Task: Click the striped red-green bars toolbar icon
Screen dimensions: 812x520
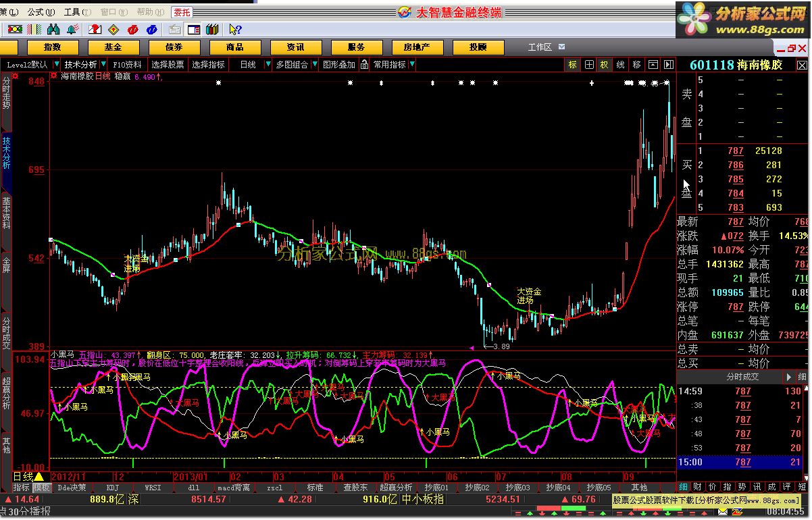Action: [x=34, y=29]
